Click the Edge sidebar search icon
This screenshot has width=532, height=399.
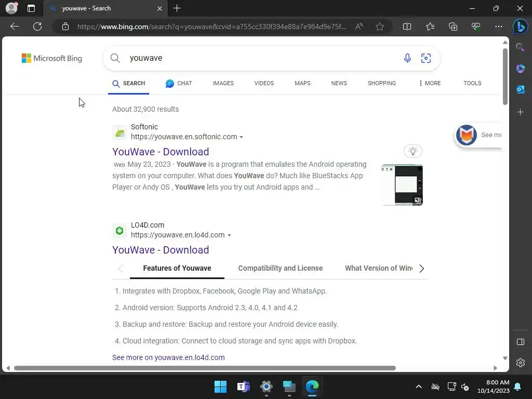pos(520,47)
